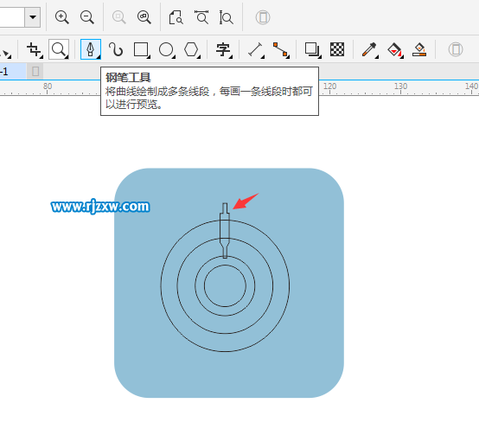Click the top toolbar customize round icon
This screenshot has height=448, width=479.
tap(263, 17)
